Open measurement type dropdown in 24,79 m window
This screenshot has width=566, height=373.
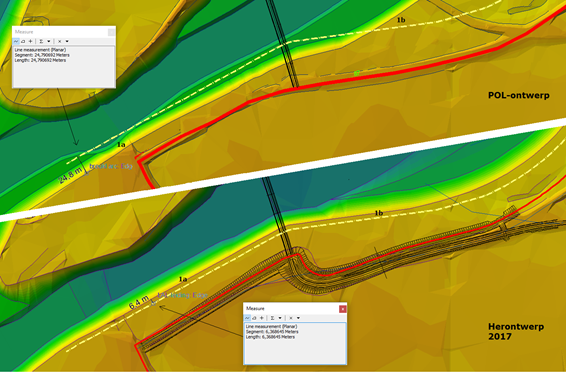[67, 42]
